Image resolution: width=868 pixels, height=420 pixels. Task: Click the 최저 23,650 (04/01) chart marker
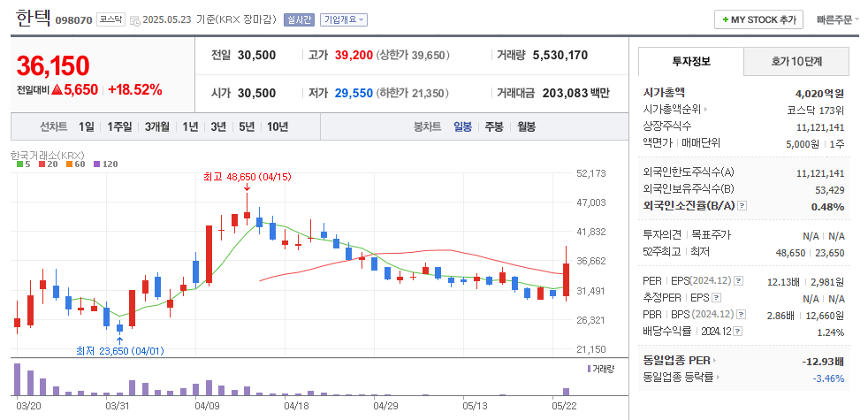point(120,351)
